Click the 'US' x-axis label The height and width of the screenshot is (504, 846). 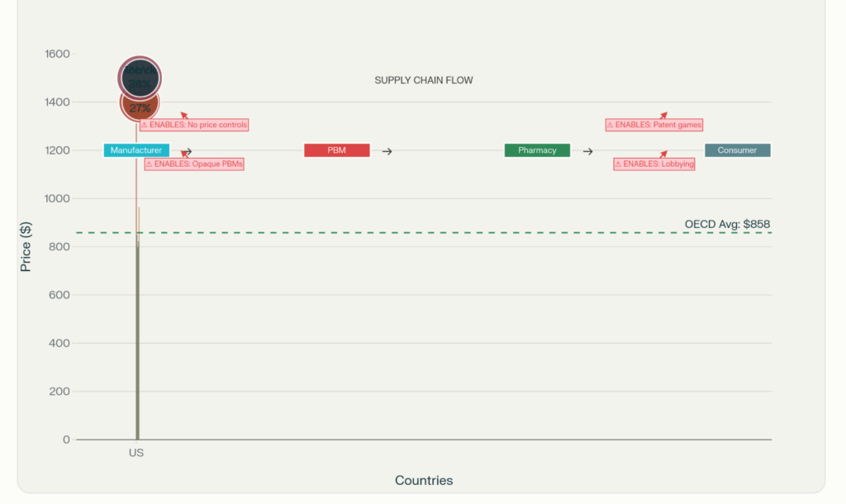pos(136,453)
